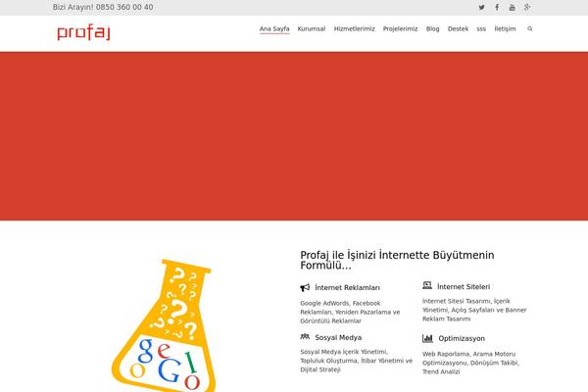Go to Ana Sayfa menu item
Screen dimensions: 588x392
point(274,28)
